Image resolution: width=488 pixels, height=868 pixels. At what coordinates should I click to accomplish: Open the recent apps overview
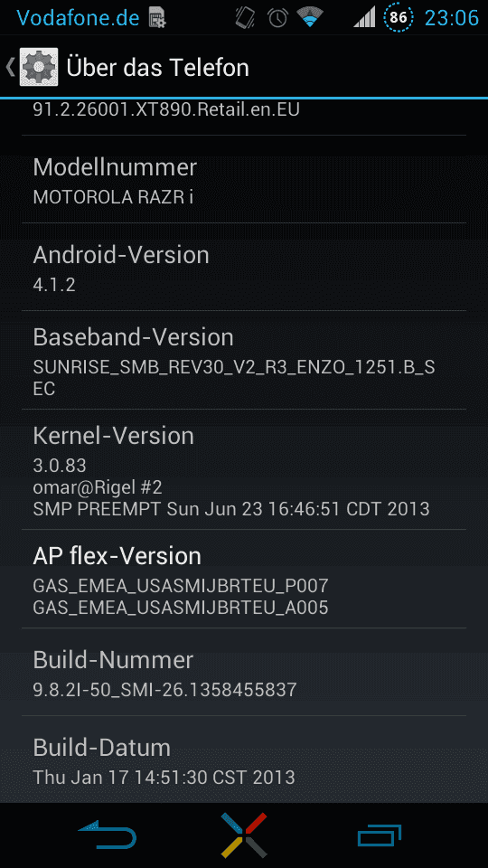379,835
